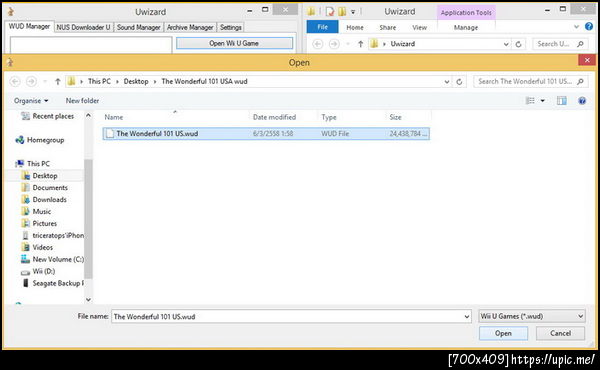Open Explorer address bar history dropdown
Screen dimensions: 600x370
[x=506, y=44]
